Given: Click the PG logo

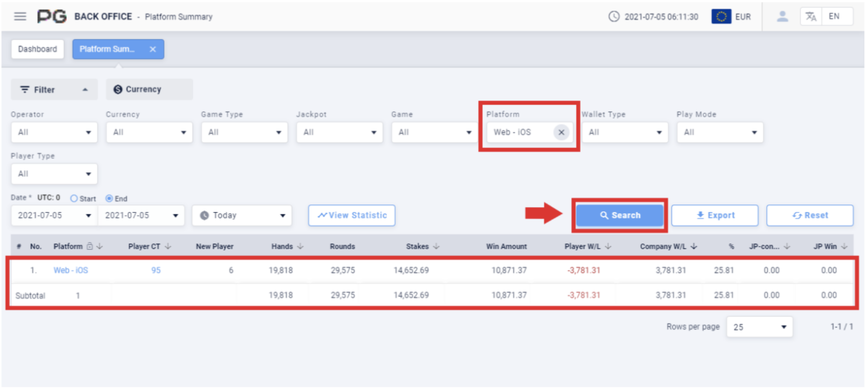Looking at the screenshot, I should tap(52, 16).
